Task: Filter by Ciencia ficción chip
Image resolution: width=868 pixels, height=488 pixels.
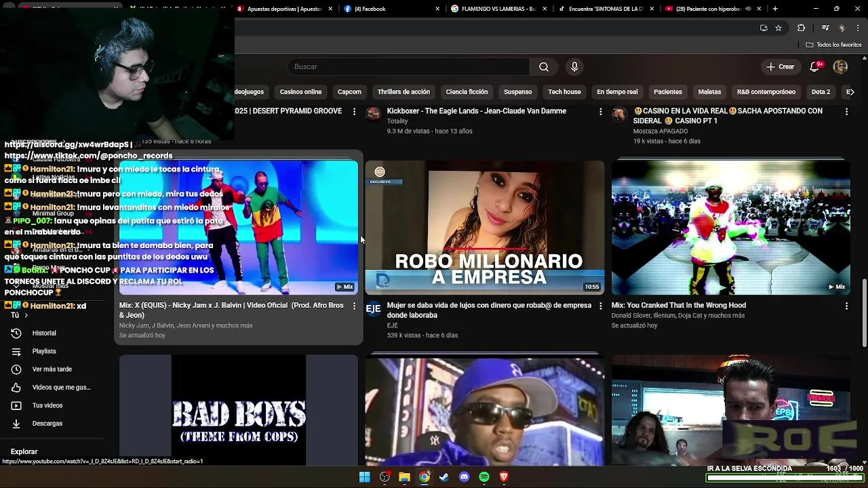Action: pos(467,91)
